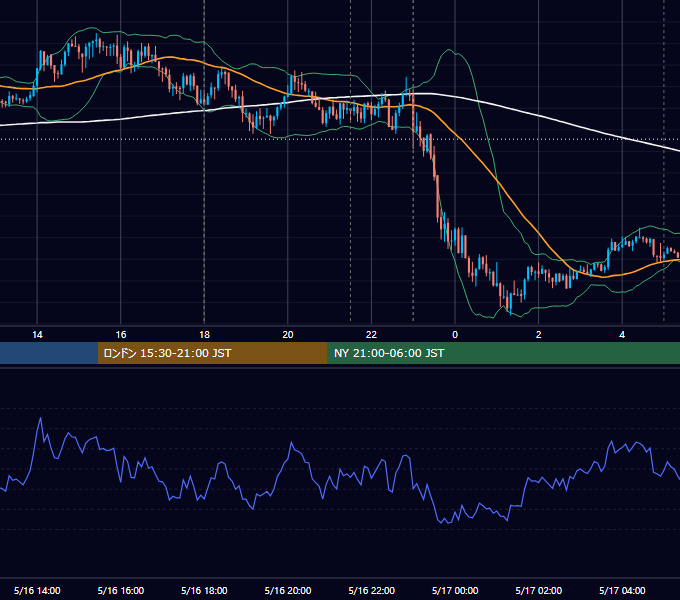Click the 5/17 04:00 time label
The image size is (680, 600).
click(x=622, y=590)
